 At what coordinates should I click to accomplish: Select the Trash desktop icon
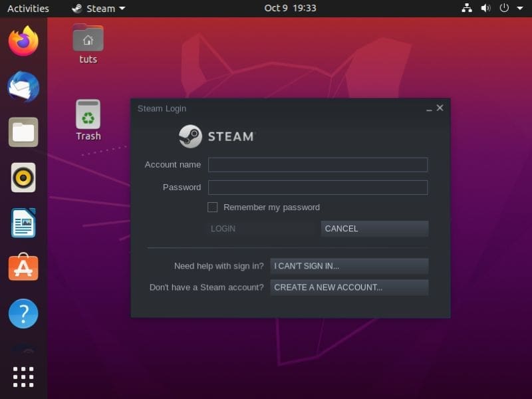pos(88,120)
